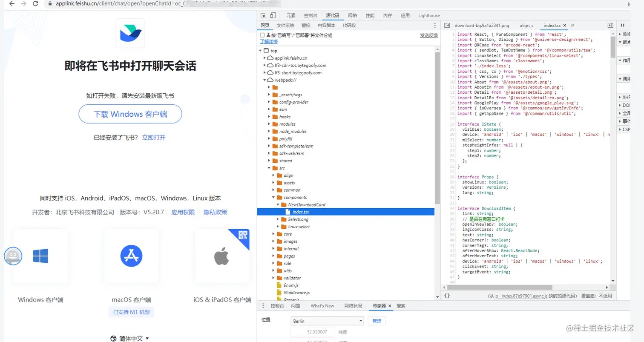The height and width of the screenshot is (342, 644).
Task: Close the index.tsx editor tab
Action: pyautogui.click(x=564, y=26)
